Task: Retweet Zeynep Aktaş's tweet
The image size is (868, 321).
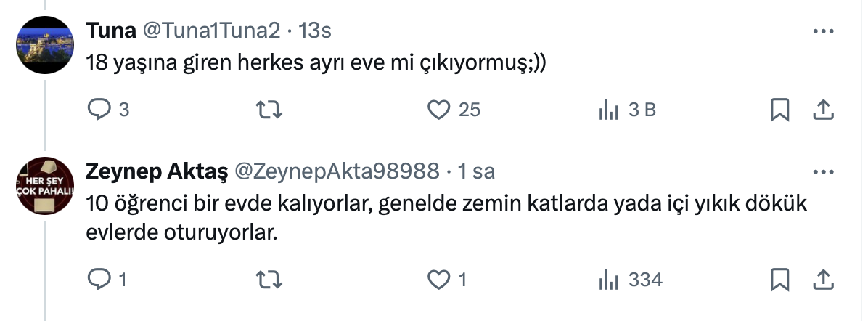Action: point(270,279)
